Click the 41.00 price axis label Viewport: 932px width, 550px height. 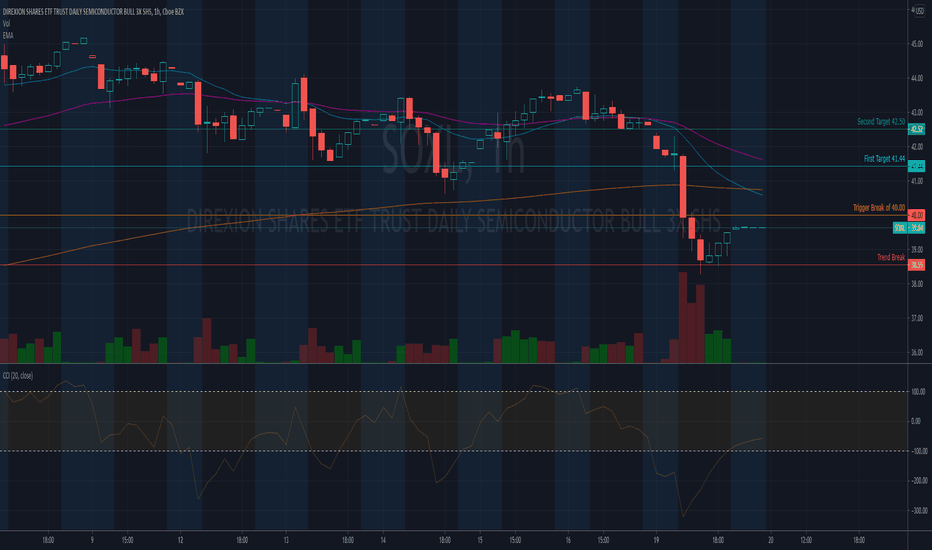pyautogui.click(x=917, y=181)
